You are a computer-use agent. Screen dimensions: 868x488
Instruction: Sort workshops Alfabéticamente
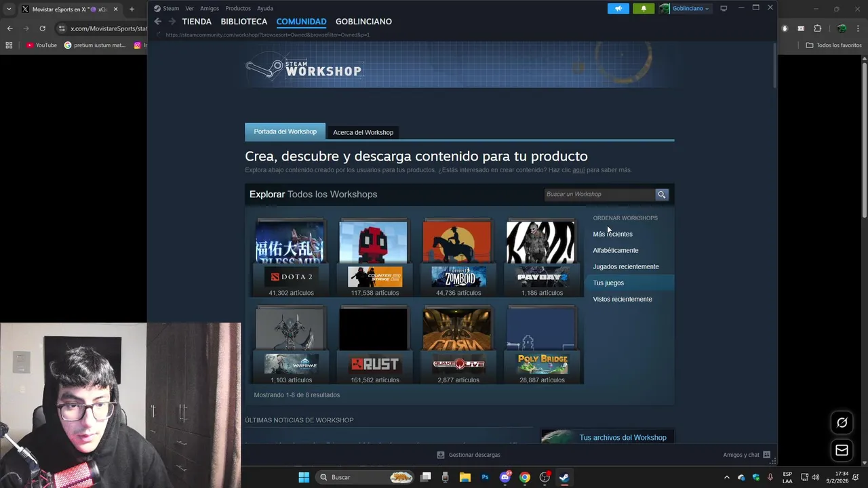point(615,250)
